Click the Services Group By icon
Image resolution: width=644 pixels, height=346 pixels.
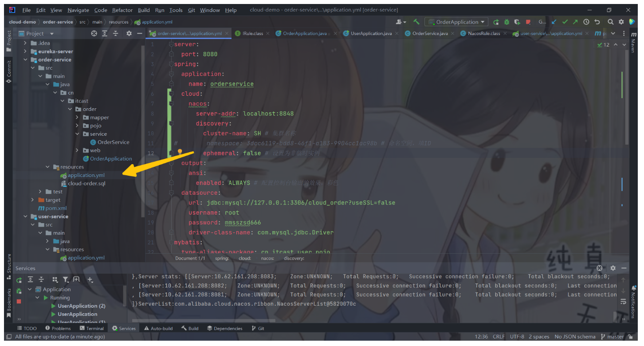55,279
